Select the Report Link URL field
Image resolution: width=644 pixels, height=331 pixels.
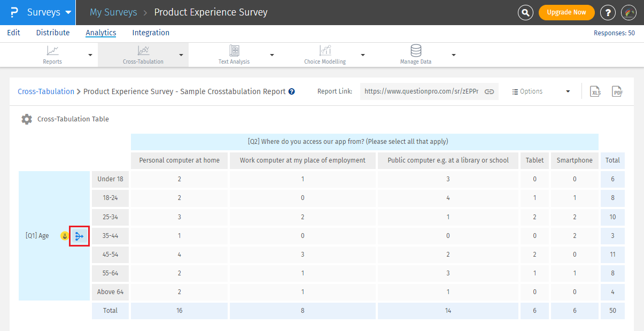pyautogui.click(x=422, y=91)
